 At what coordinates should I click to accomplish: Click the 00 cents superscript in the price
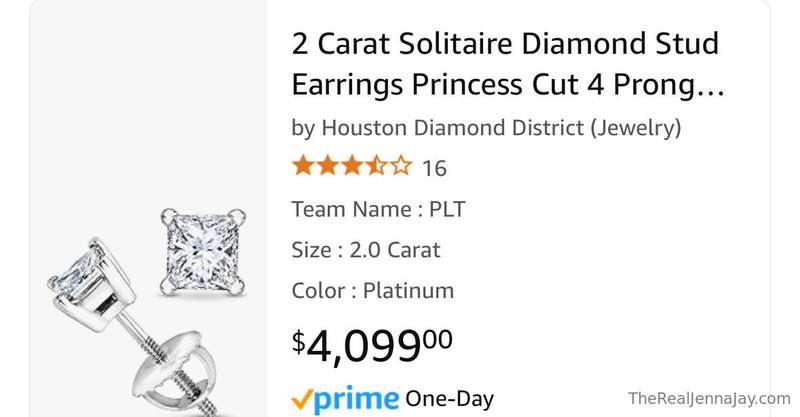coord(438,338)
